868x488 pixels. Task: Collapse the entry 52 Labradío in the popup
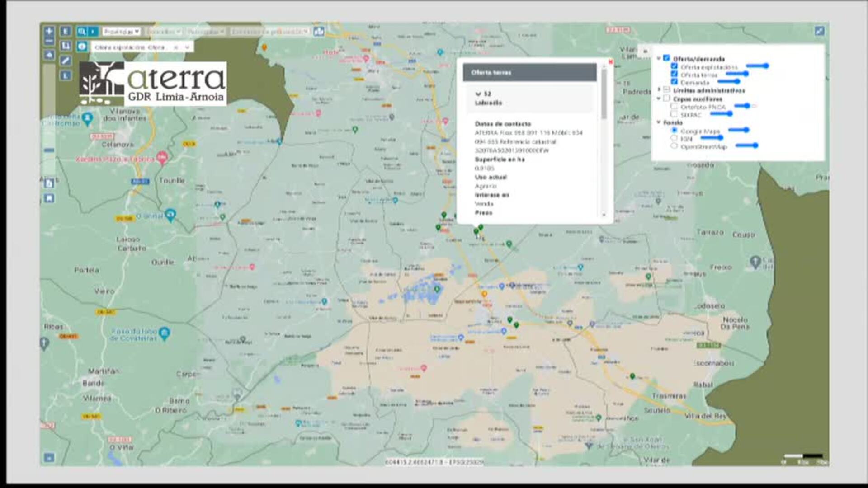pyautogui.click(x=478, y=94)
